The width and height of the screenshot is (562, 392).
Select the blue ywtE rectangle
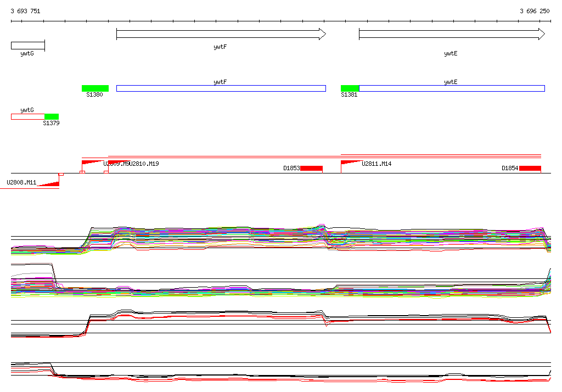tap(452, 88)
